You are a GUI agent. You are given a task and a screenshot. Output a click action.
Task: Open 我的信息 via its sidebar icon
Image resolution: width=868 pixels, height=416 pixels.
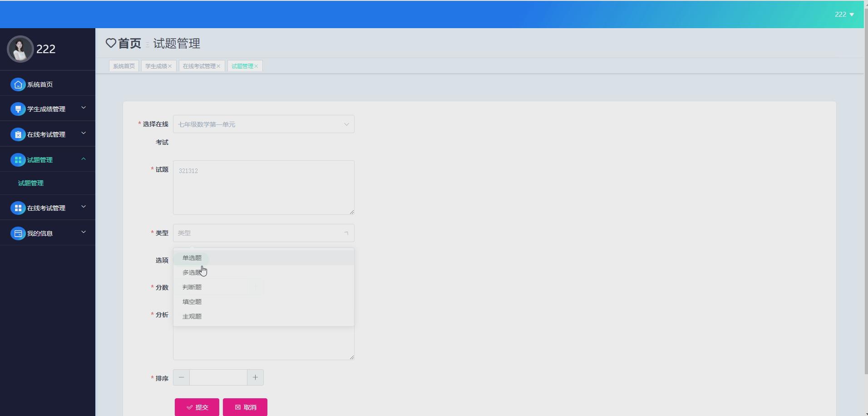point(17,233)
